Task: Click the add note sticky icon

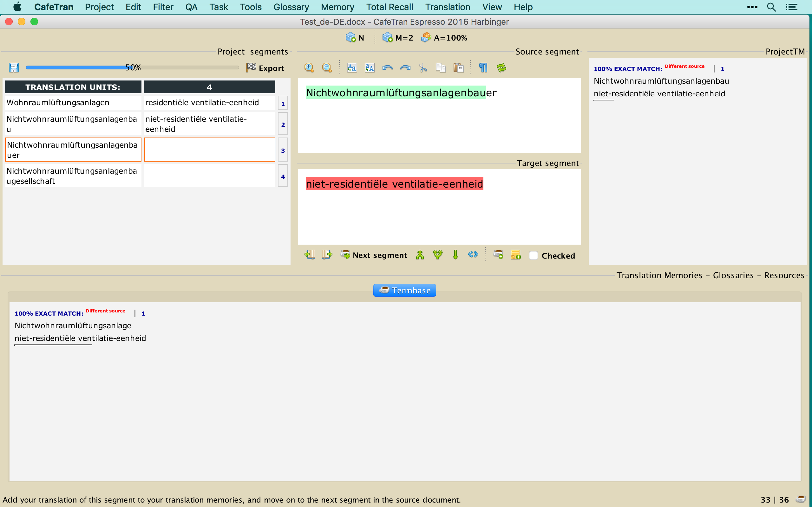Action: point(515,255)
